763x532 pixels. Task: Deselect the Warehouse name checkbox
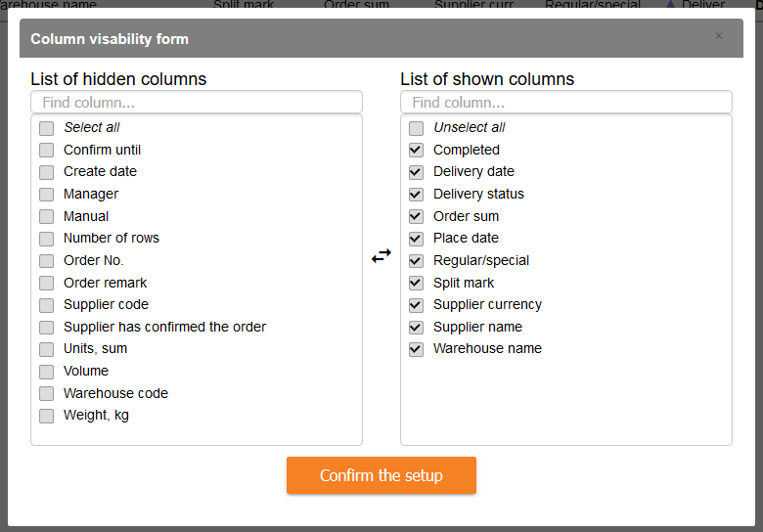pyautogui.click(x=417, y=349)
